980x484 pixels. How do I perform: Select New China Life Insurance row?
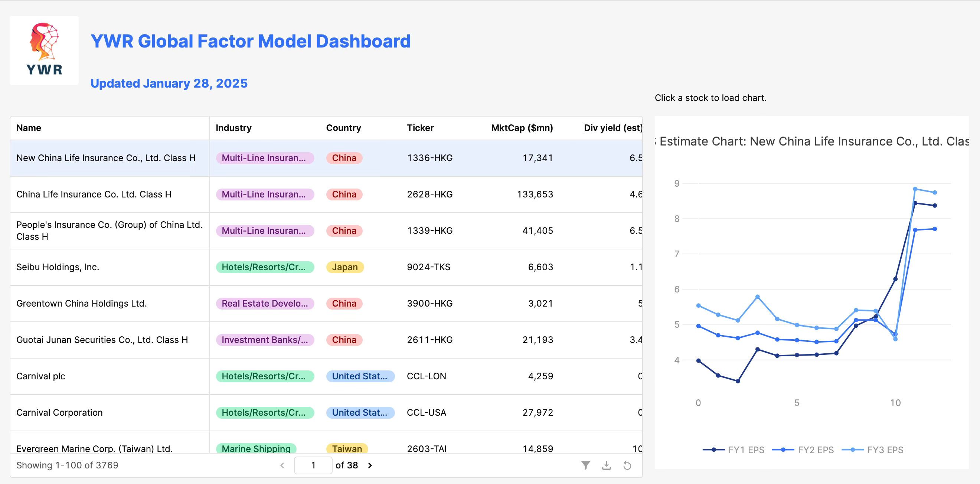tap(326, 158)
